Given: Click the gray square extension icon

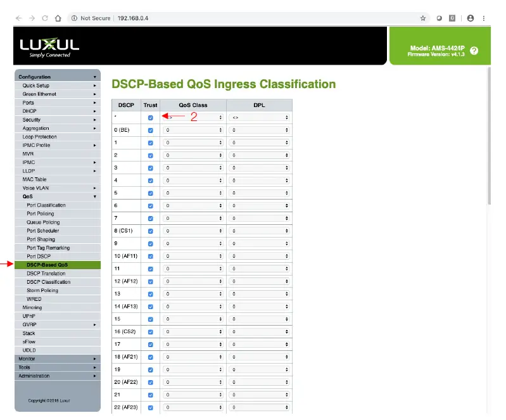Looking at the screenshot, I should (x=452, y=18).
